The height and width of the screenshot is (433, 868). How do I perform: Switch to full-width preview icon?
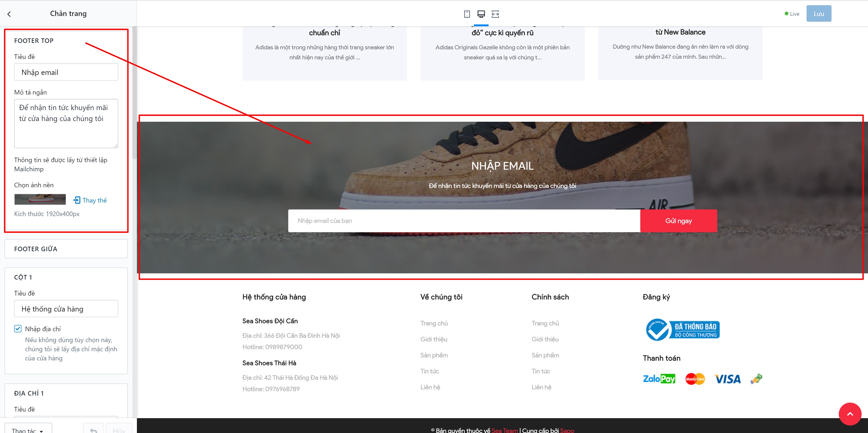[495, 14]
